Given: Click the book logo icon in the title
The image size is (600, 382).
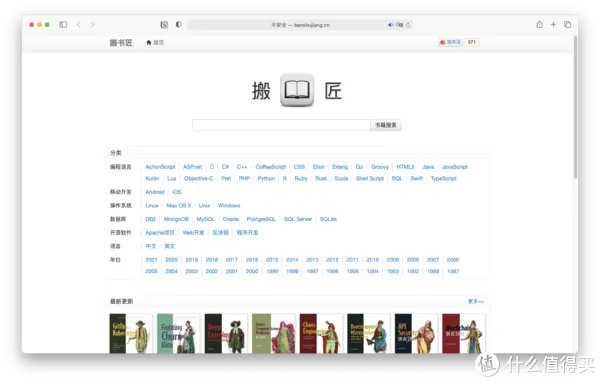Looking at the screenshot, I should click(x=297, y=90).
